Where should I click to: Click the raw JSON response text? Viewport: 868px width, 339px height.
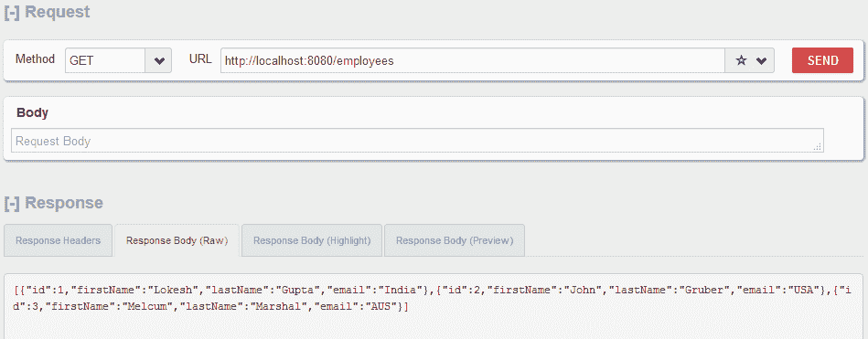pos(434,298)
